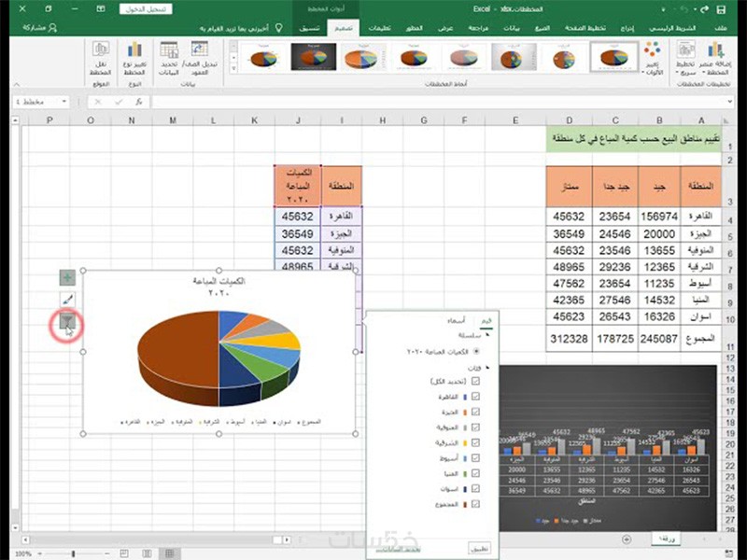Click the Share button label

pos(35,28)
